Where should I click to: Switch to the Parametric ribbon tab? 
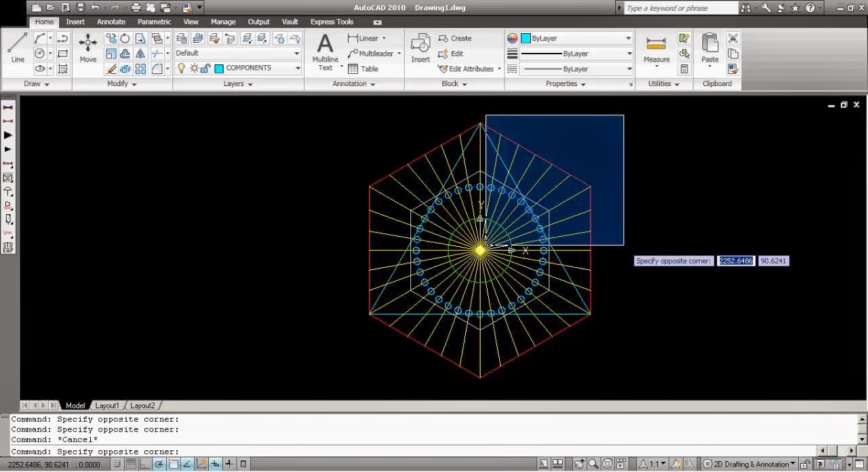click(154, 21)
